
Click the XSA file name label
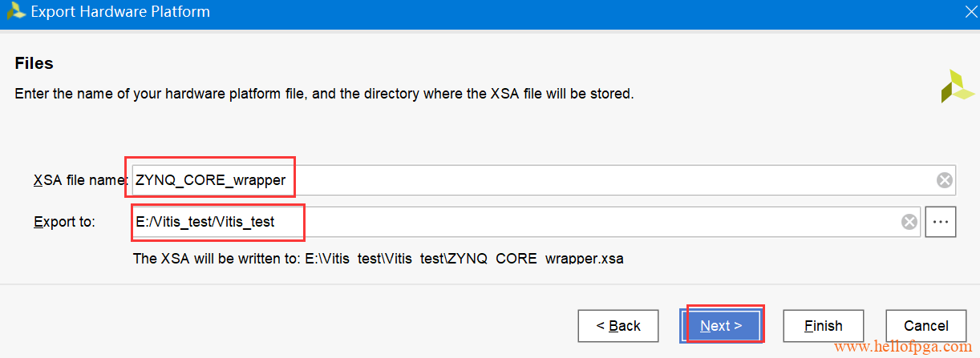pyautogui.click(x=80, y=180)
